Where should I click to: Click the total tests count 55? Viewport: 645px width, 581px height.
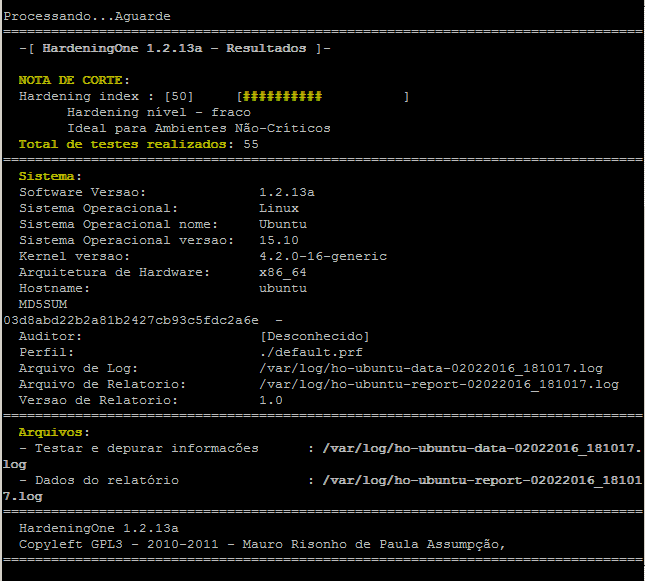tap(251, 145)
